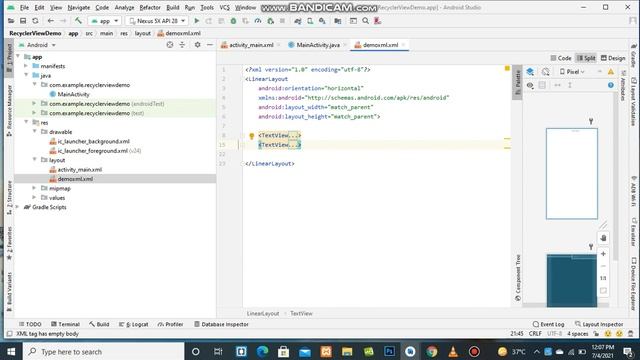This screenshot has width=640, height=360.
Task: Open the Component Tree side panel
Action: click(x=518, y=278)
